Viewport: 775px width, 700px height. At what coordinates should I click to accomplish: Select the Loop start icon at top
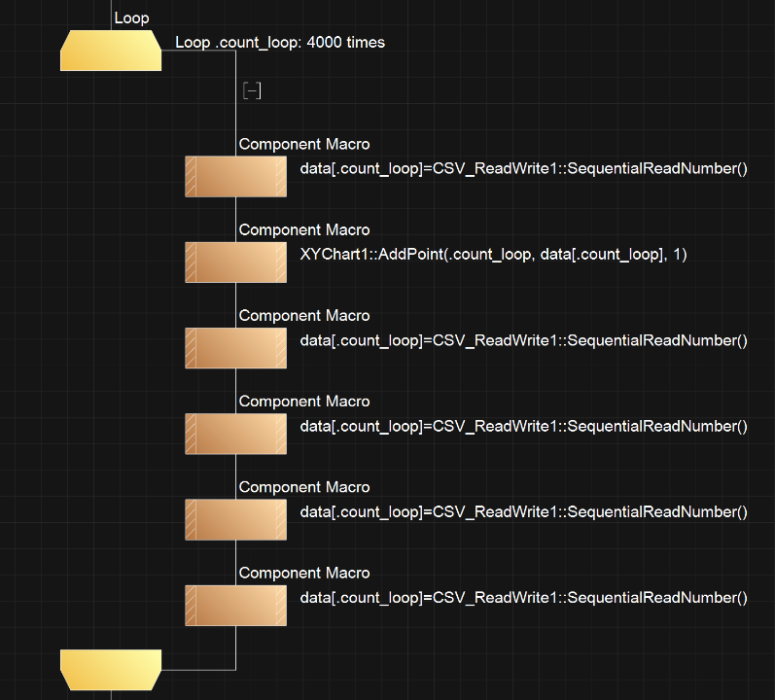111,51
